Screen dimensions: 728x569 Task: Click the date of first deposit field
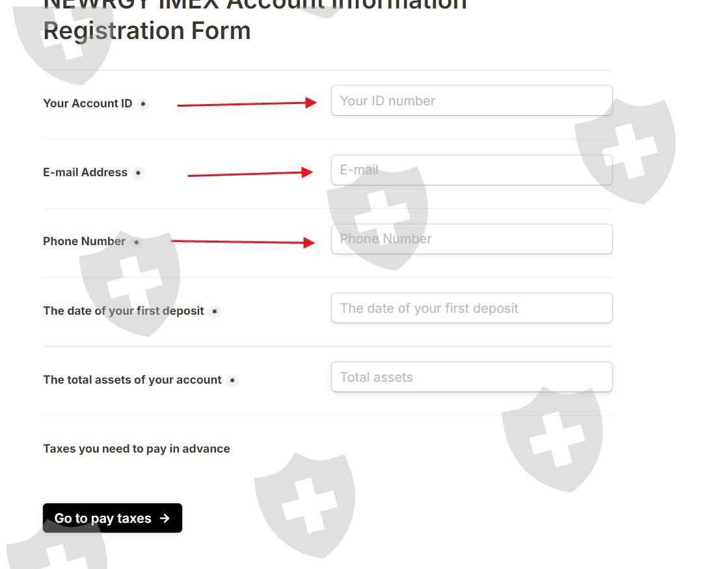click(471, 308)
